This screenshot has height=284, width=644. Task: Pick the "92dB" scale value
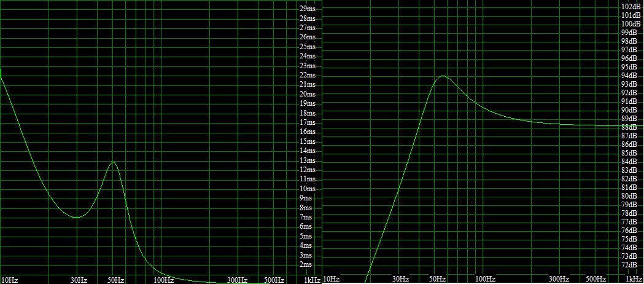(629, 93)
